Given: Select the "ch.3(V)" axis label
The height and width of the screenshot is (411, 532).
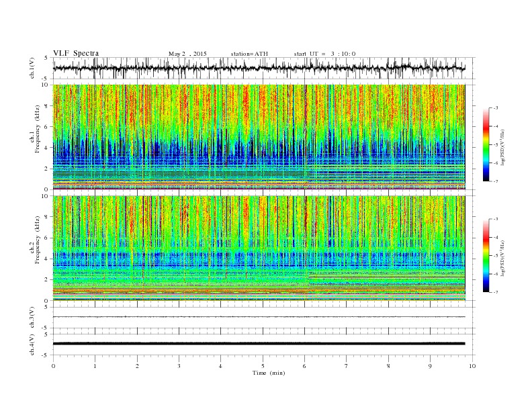Looking at the screenshot, I should click(x=32, y=318).
